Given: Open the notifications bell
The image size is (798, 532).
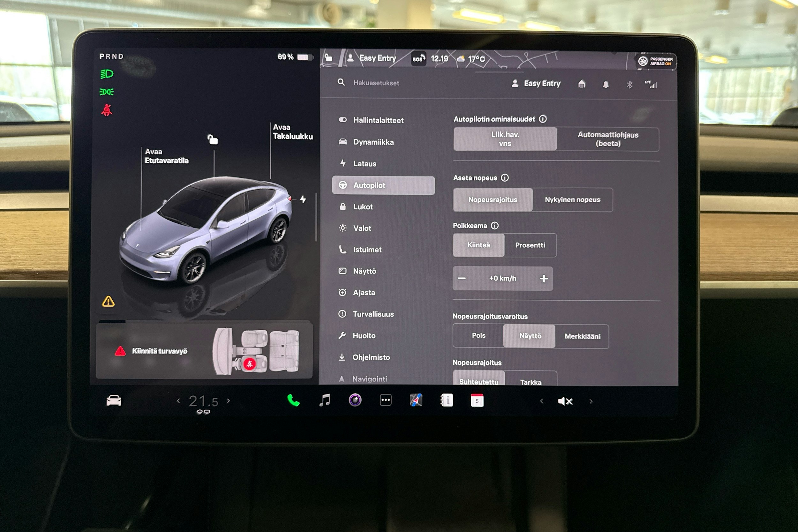Looking at the screenshot, I should pos(606,85).
